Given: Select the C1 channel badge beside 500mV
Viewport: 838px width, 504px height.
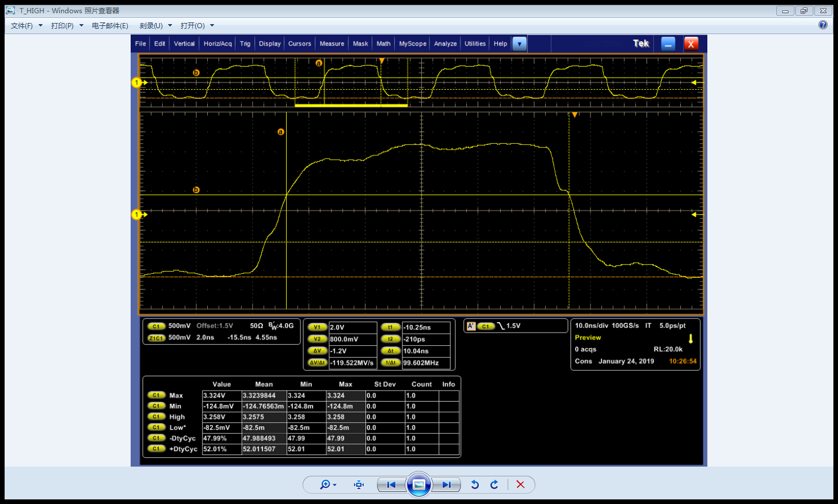Looking at the screenshot, I should coord(156,326).
